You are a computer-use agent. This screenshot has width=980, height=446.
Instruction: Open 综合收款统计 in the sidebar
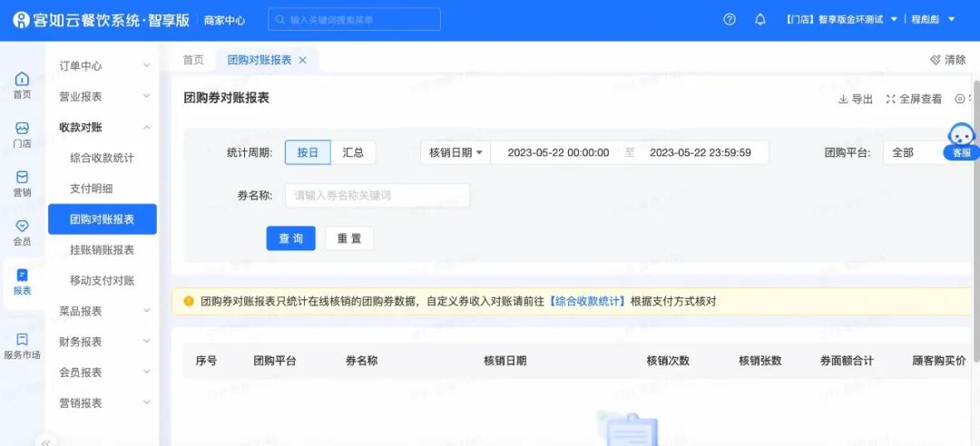102,158
